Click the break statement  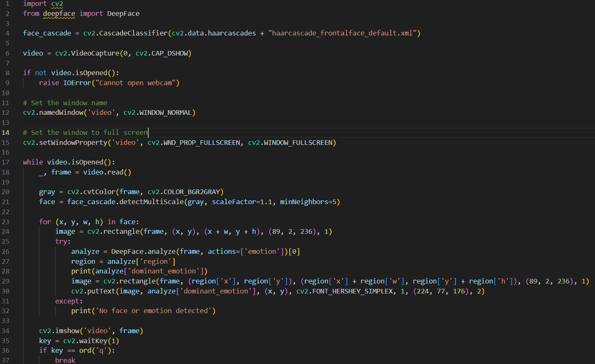65,360
